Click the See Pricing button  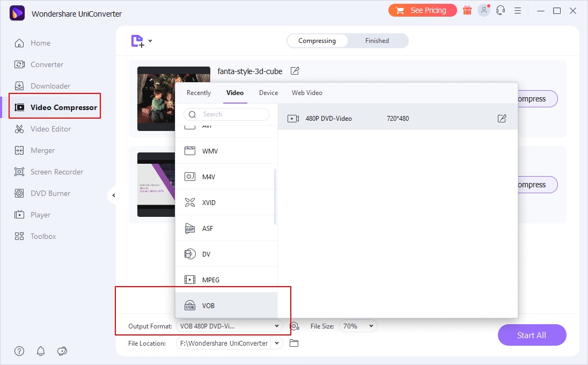(423, 10)
